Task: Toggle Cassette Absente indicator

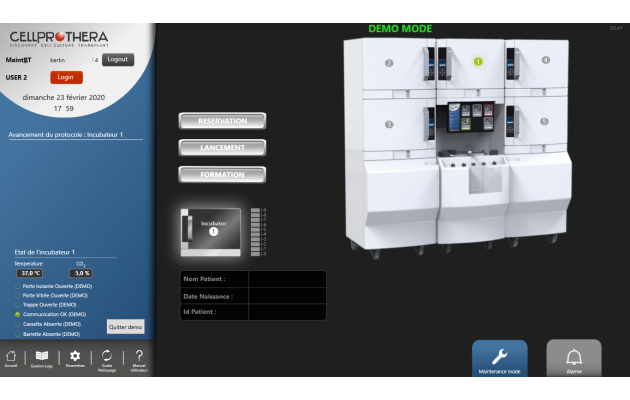Action: pos(18,323)
